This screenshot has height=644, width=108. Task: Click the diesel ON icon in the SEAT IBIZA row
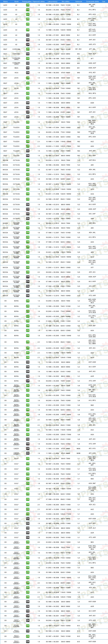click(28, 68)
